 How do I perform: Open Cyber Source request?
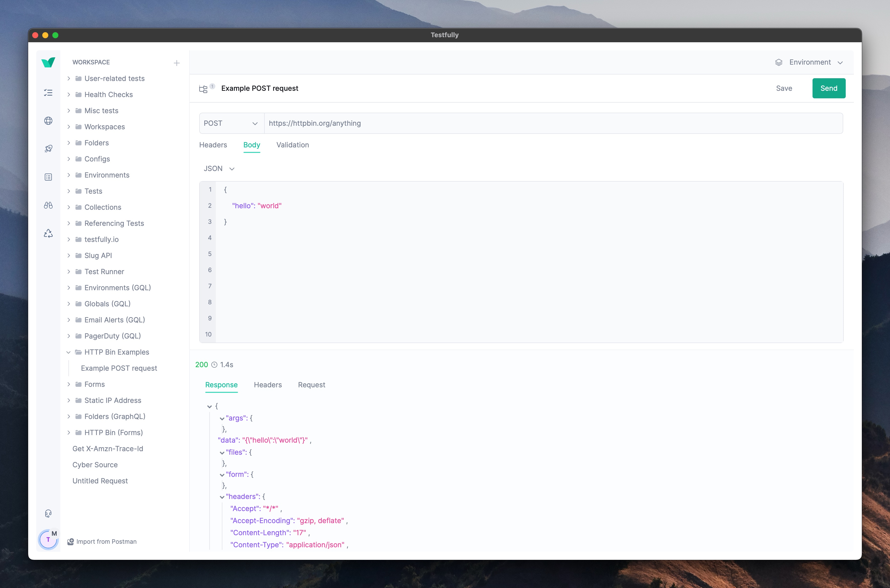[x=95, y=465]
